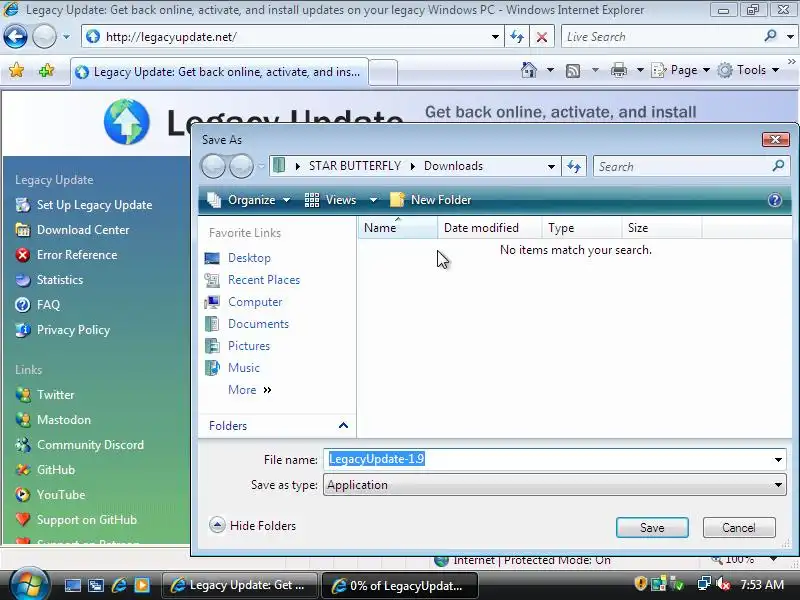The image size is (800, 600).
Task: Sort by the Type column header
Action: click(x=582, y=228)
